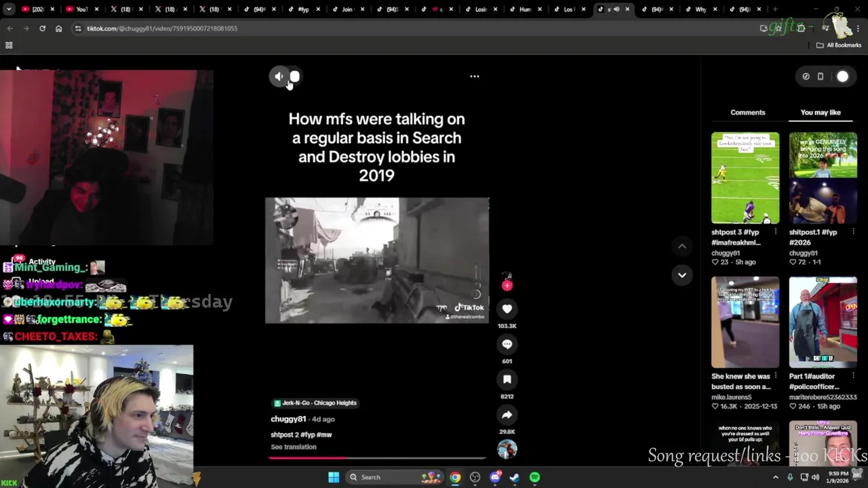Open maritereberes2362333 creator name
This screenshot has width=868, height=488.
point(823,397)
